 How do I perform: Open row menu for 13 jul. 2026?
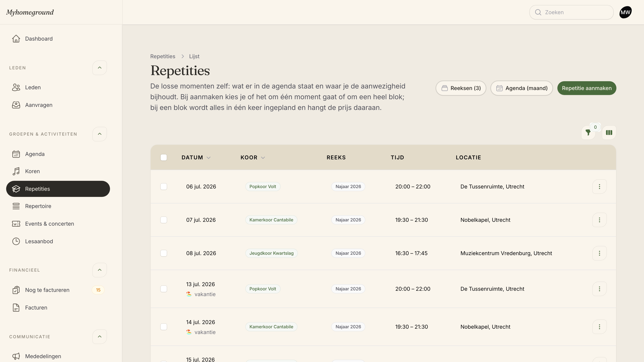click(x=599, y=289)
